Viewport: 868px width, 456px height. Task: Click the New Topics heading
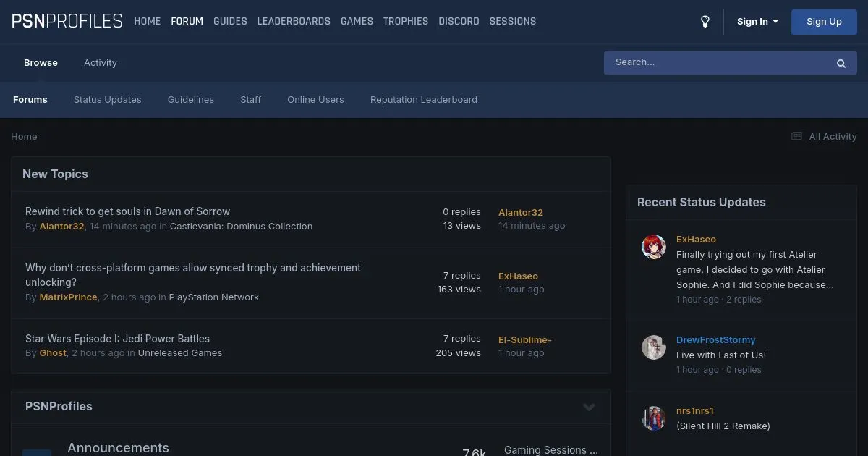[55, 174]
